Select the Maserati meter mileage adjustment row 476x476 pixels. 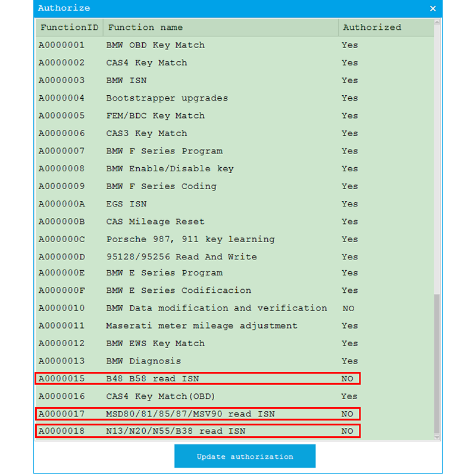click(234, 325)
